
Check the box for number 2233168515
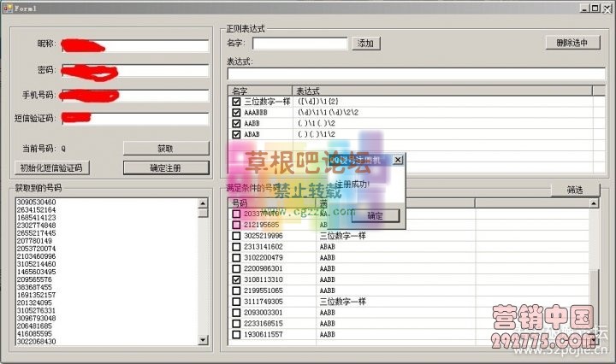click(x=236, y=324)
